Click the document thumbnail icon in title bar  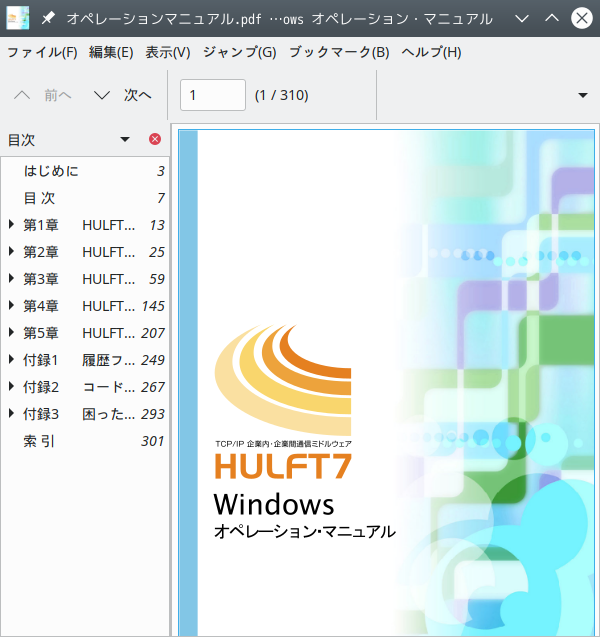(18, 18)
